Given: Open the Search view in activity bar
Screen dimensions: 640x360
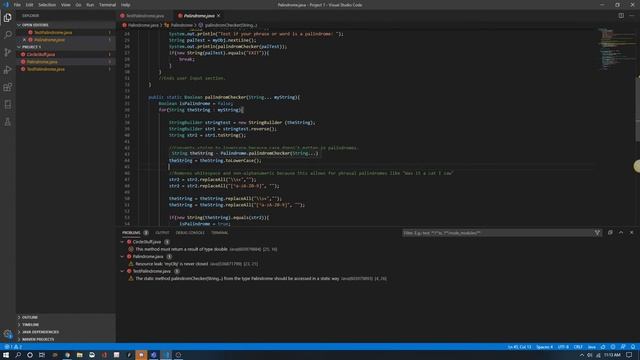Looking at the screenshot, I should point(8,35).
